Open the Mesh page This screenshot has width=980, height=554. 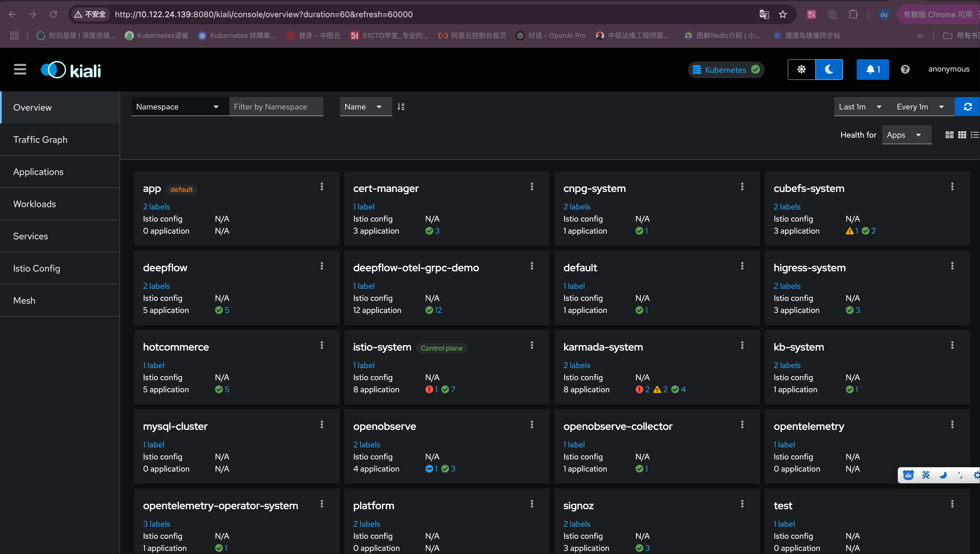click(60, 300)
